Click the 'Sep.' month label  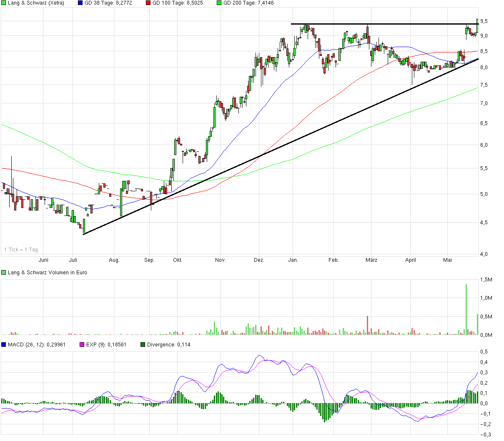pyautogui.click(x=149, y=260)
